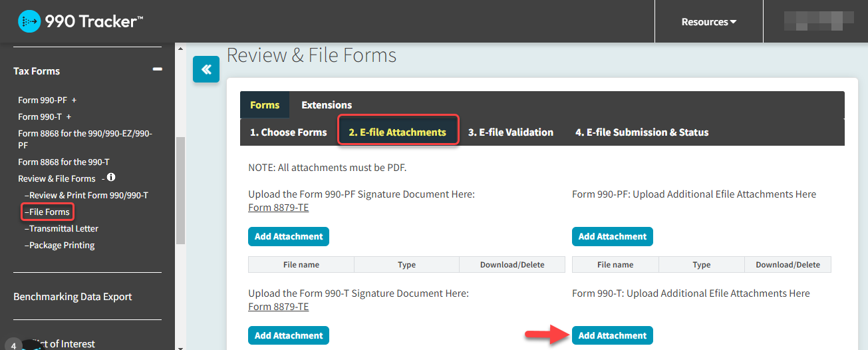Expand the Form 990-PF submenu

click(74, 100)
